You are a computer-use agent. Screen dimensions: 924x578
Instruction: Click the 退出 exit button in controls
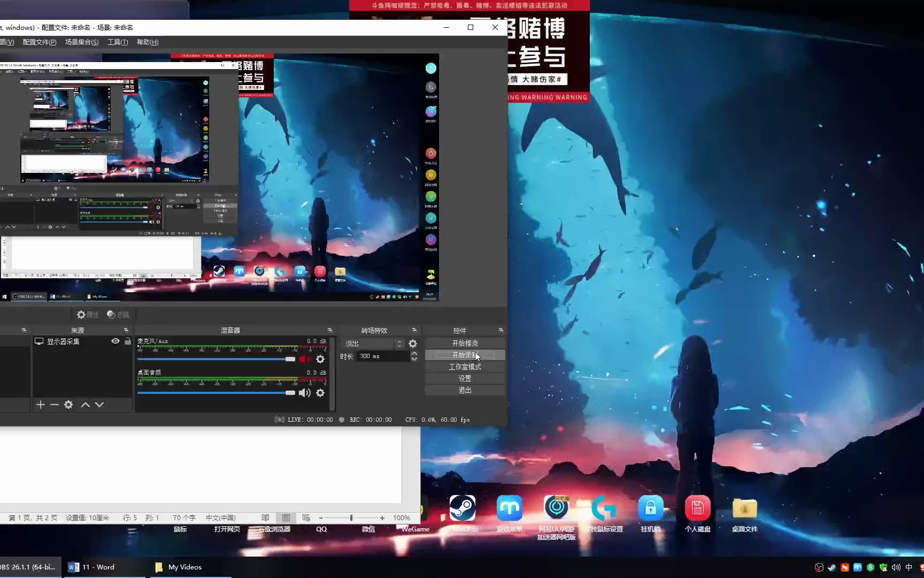(465, 390)
